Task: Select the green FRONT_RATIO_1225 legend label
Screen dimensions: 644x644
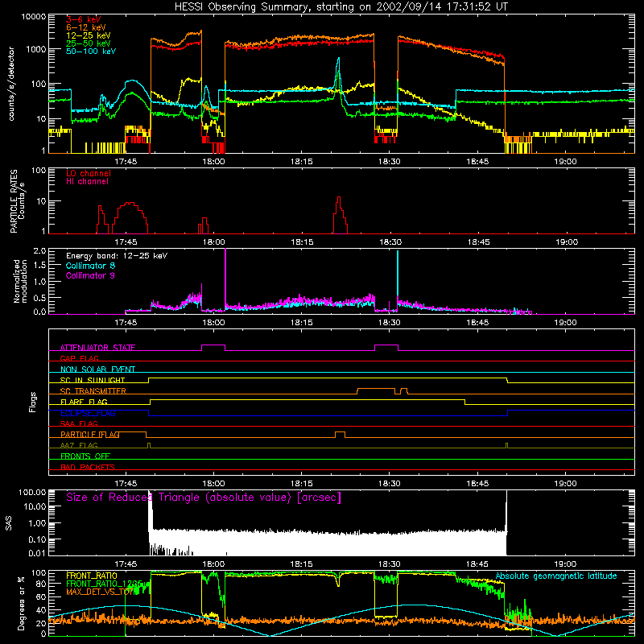Action: coord(104,584)
